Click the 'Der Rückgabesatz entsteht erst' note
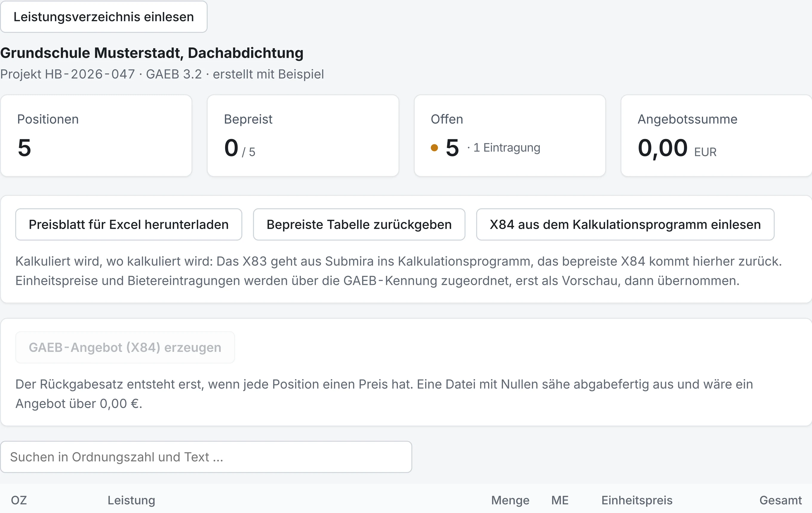This screenshot has height=513, width=812. coord(384,394)
